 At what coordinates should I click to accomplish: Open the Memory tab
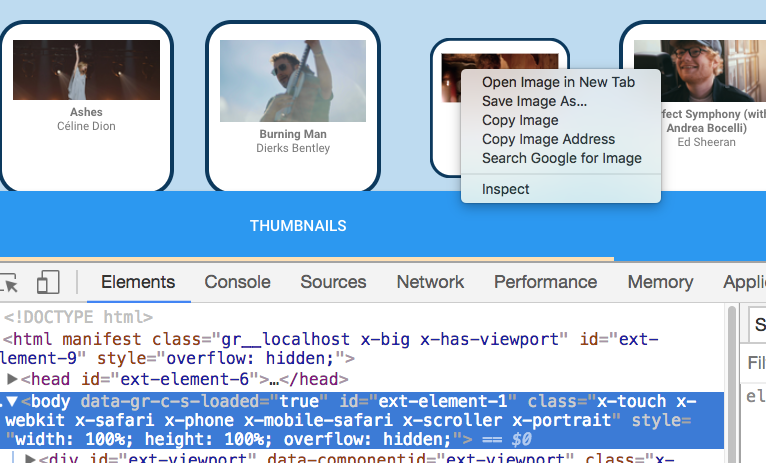pos(660,282)
